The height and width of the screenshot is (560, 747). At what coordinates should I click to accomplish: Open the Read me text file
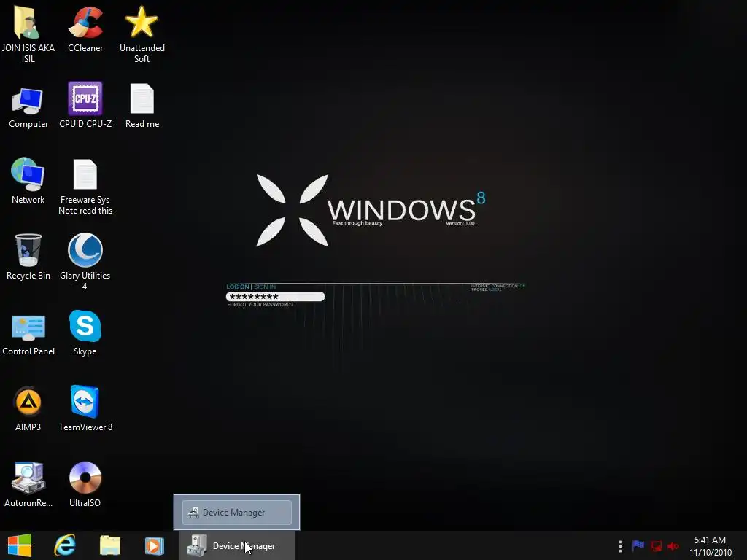(x=142, y=106)
